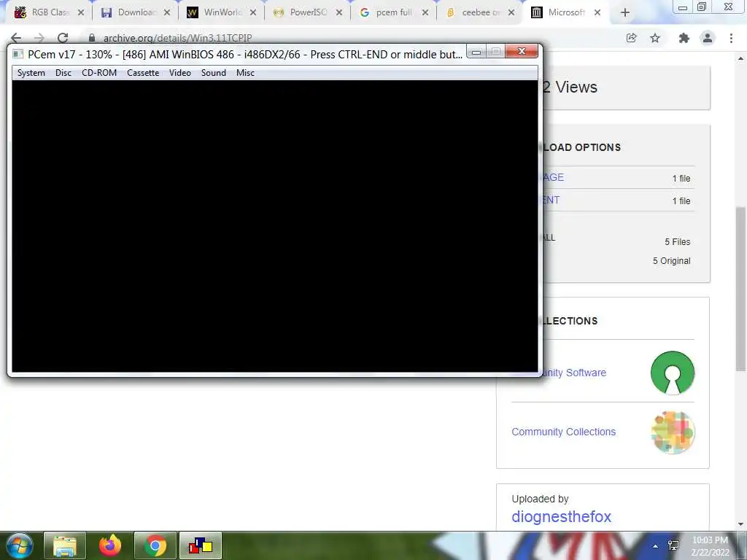747x560 pixels.
Task: Click the Community Collections thumbnail
Action: click(x=672, y=432)
